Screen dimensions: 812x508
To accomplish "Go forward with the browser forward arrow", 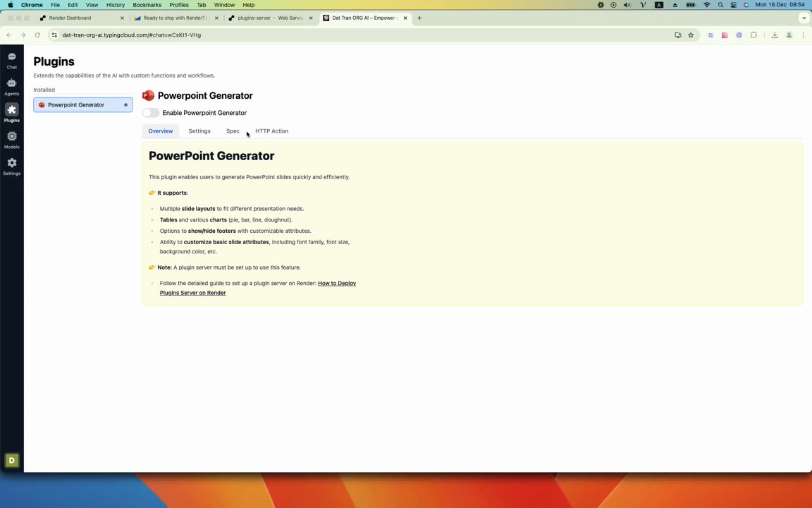I will click(x=23, y=35).
